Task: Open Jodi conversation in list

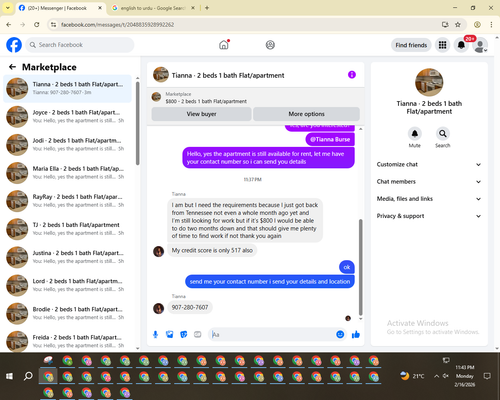Action: (67, 145)
